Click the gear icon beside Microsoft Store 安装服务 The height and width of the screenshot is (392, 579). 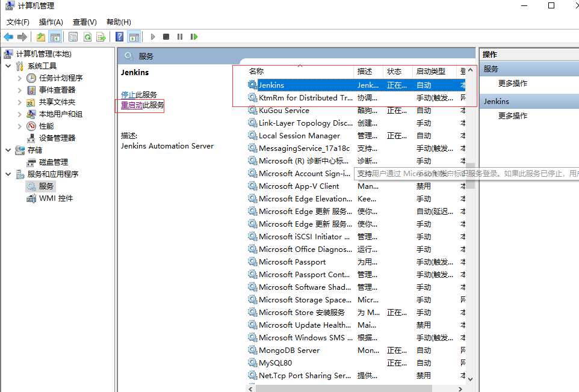click(x=253, y=313)
